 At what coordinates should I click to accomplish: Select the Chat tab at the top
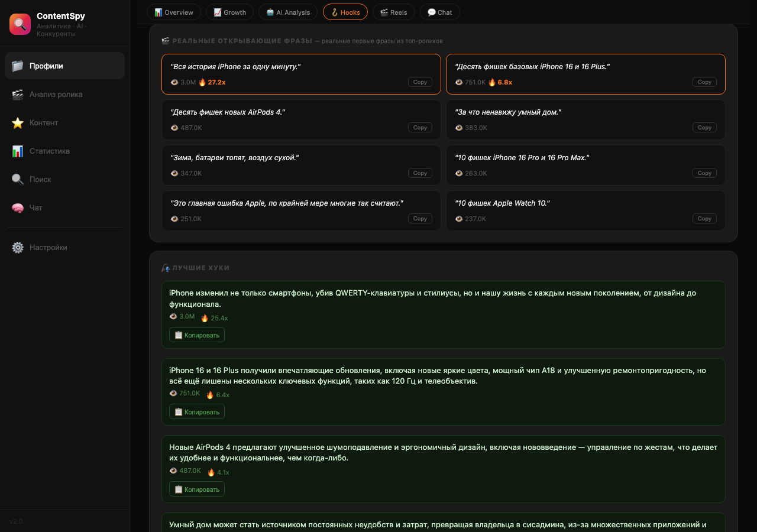[x=439, y=12]
